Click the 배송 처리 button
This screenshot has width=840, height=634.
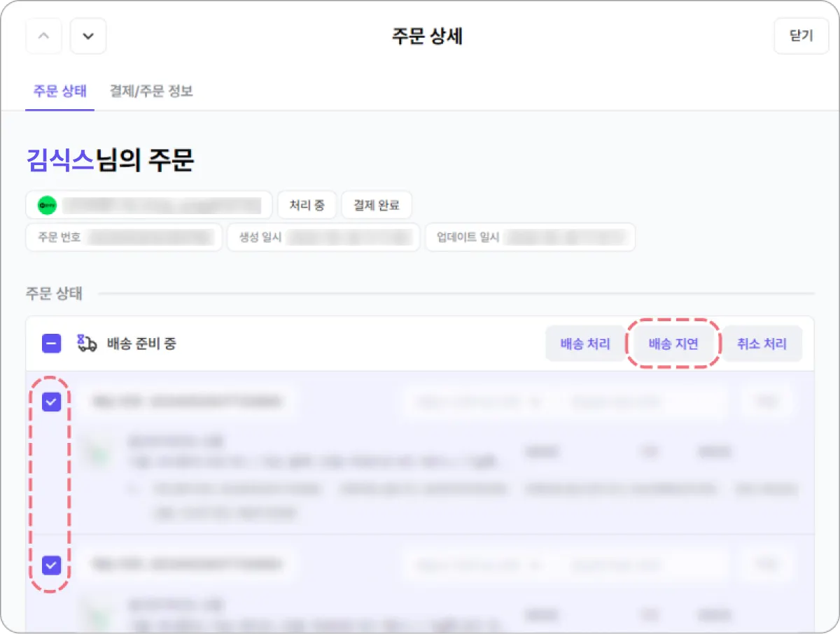585,344
